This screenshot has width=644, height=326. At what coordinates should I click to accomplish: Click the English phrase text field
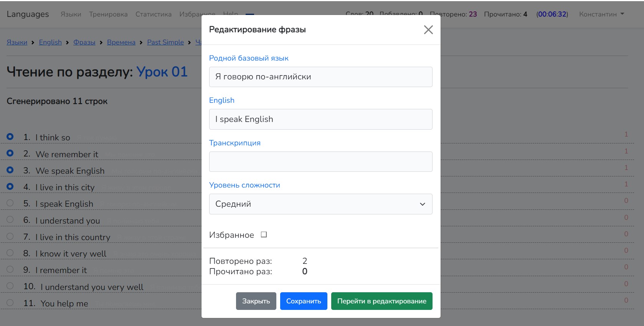(x=320, y=119)
